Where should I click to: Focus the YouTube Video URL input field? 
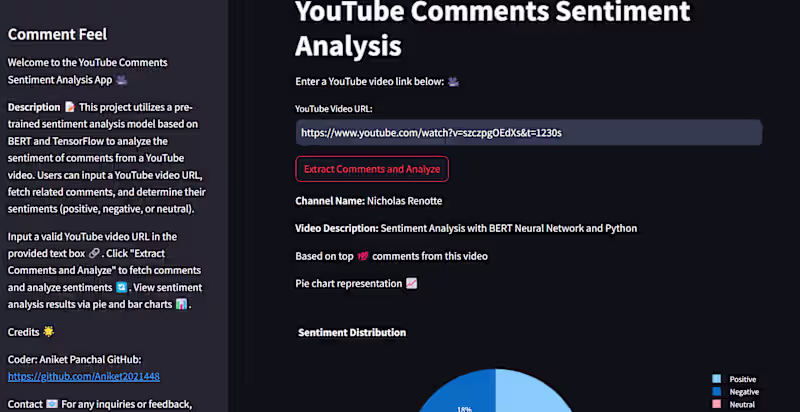point(529,133)
